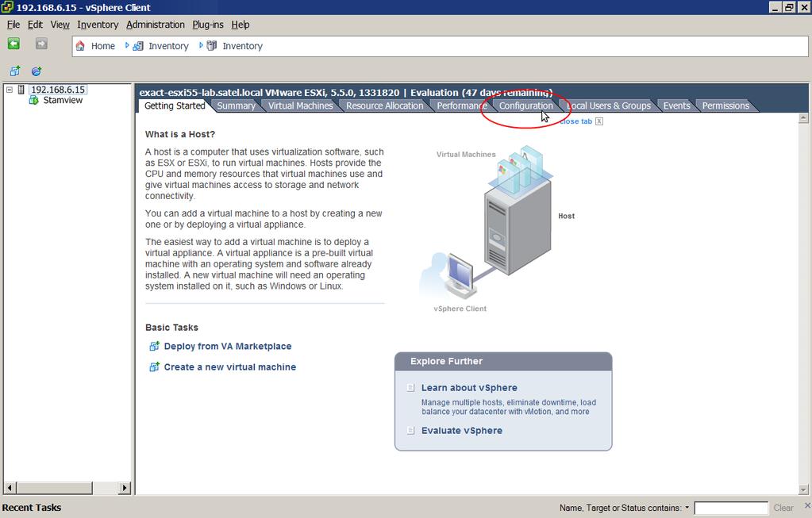This screenshot has width=812, height=518.
Task: Select 192.168.6.15 host in inventory tree
Action: pos(58,90)
